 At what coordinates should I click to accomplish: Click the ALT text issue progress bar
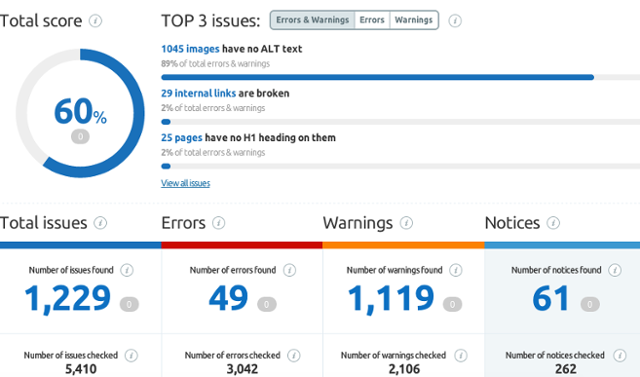coord(400,77)
